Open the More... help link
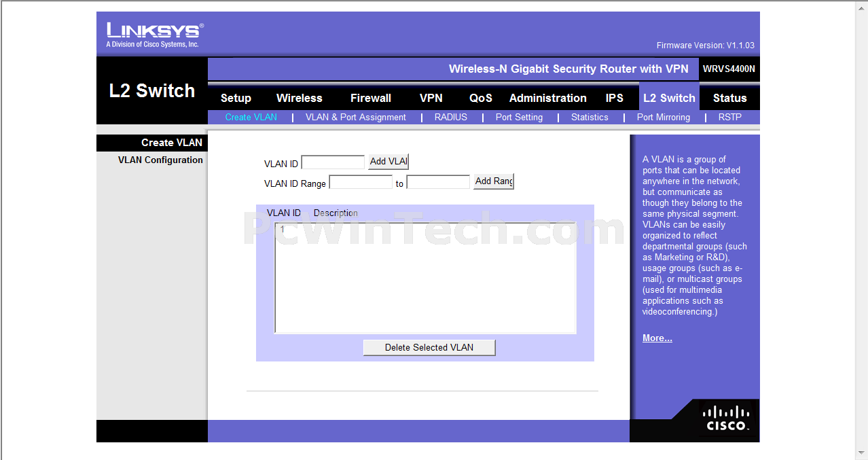This screenshot has height=460, width=868. (x=657, y=338)
